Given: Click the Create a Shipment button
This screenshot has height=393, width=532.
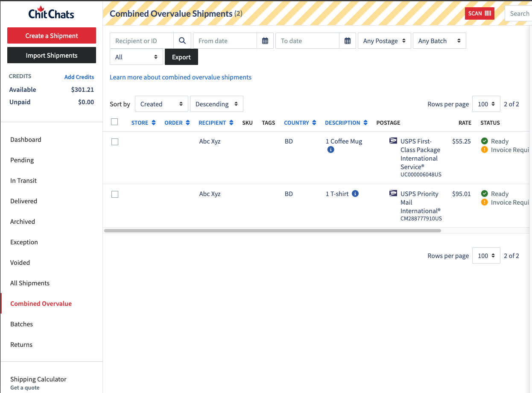Looking at the screenshot, I should [x=52, y=35].
